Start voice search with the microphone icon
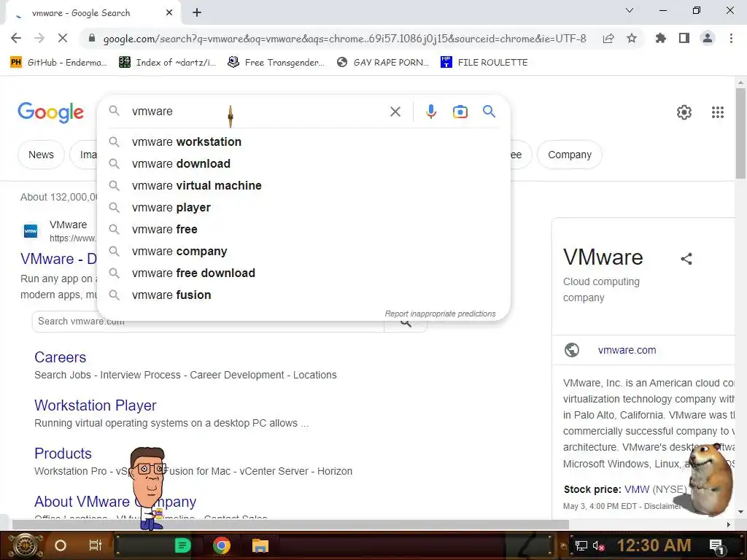Viewport: 747px width, 560px height. pyautogui.click(x=430, y=112)
